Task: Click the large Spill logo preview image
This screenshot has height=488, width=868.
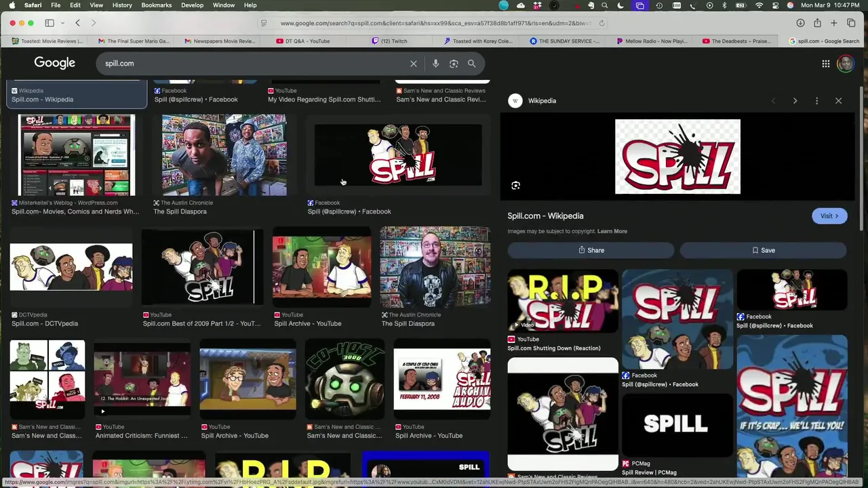Action: tap(677, 157)
